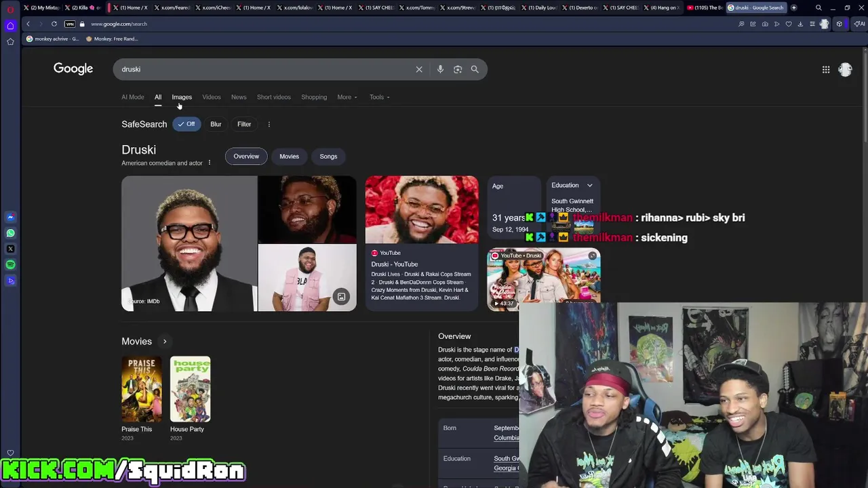Switch to Images results tab

tap(182, 97)
